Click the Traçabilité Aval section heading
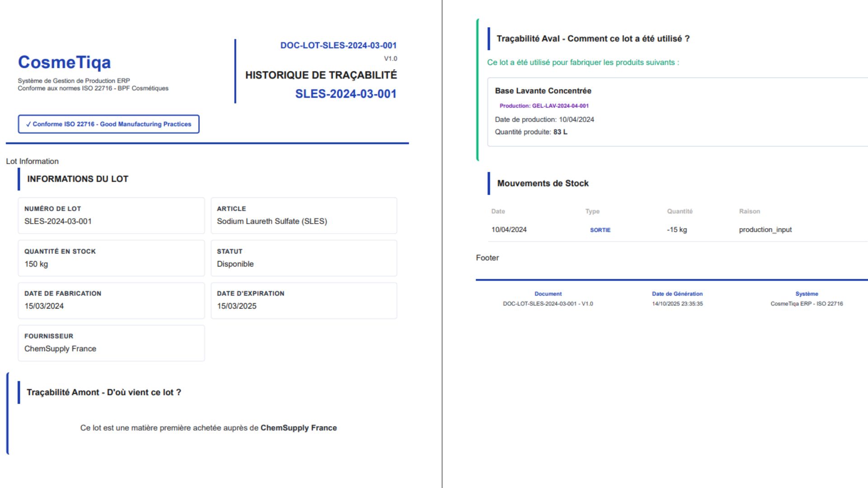The height and width of the screenshot is (488, 868). point(593,39)
